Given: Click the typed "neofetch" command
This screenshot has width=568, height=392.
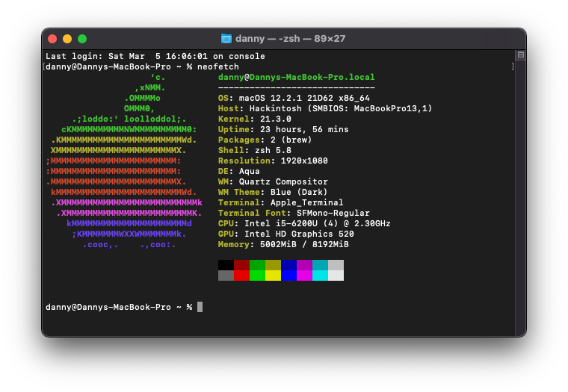Looking at the screenshot, I should (218, 66).
